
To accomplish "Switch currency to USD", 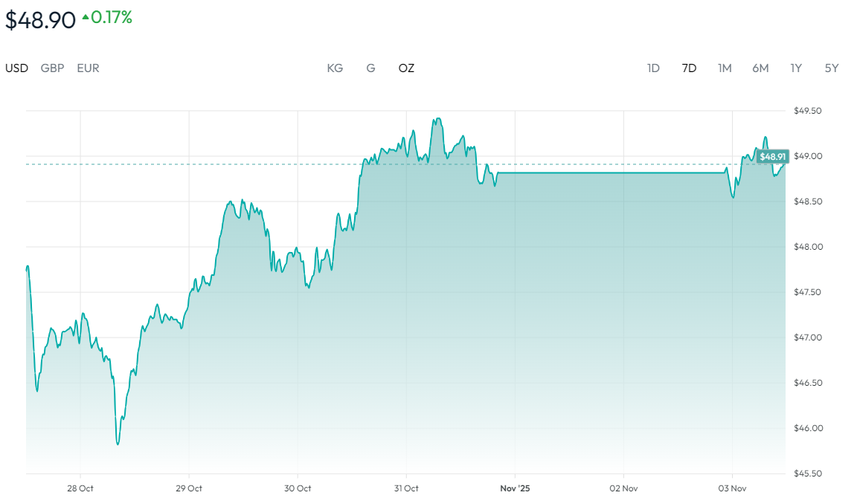I will tap(16, 68).
